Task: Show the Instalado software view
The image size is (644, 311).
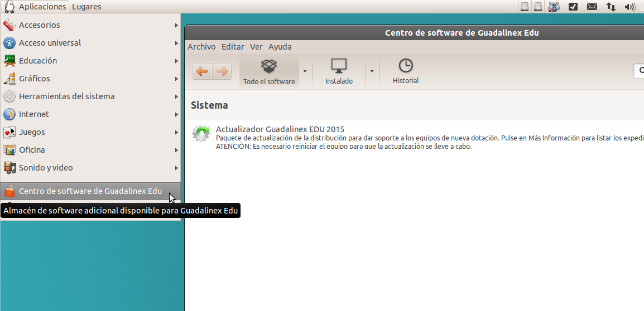Action: point(339,72)
